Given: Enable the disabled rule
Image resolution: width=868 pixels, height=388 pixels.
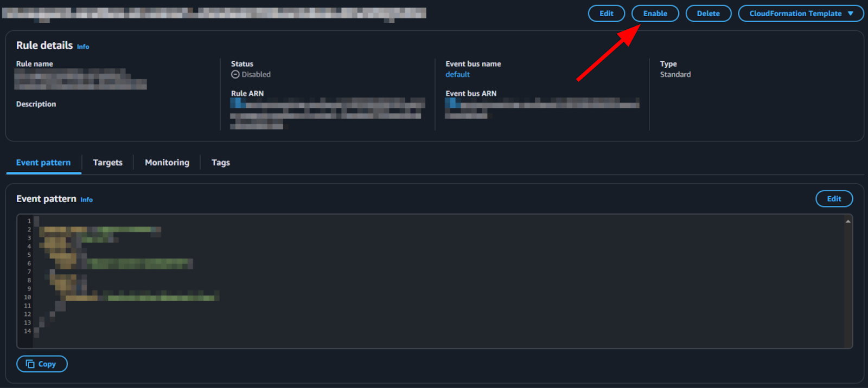Looking at the screenshot, I should tap(655, 14).
